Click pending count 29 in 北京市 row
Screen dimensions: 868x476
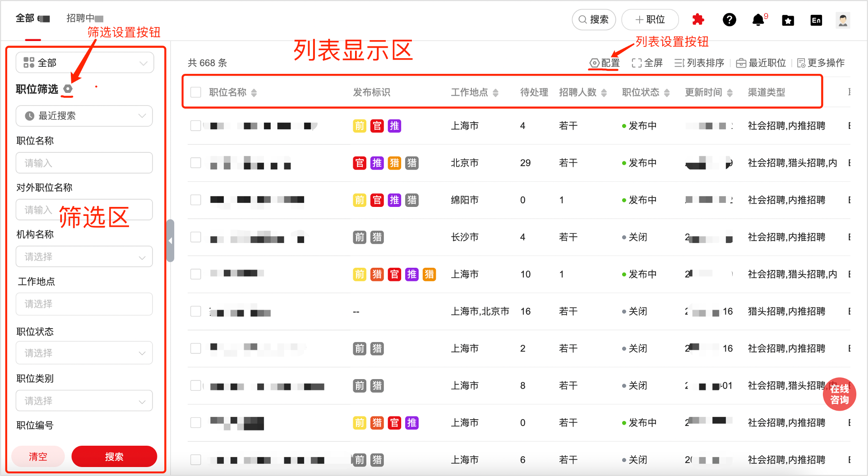click(x=525, y=163)
